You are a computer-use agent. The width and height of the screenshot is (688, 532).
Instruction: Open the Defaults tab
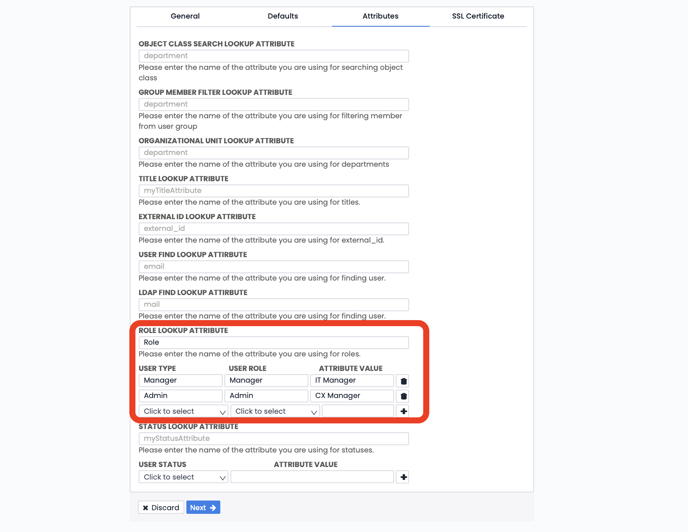point(283,16)
